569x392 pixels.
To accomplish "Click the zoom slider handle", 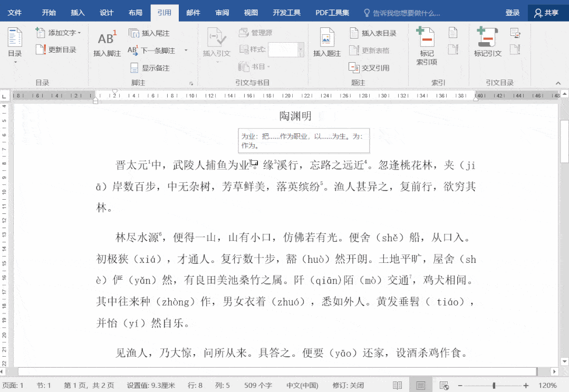I will tap(494, 385).
